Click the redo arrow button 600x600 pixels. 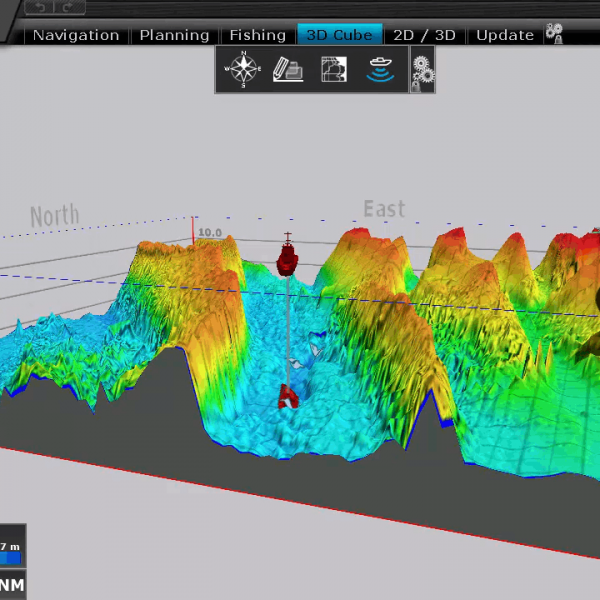67,7
